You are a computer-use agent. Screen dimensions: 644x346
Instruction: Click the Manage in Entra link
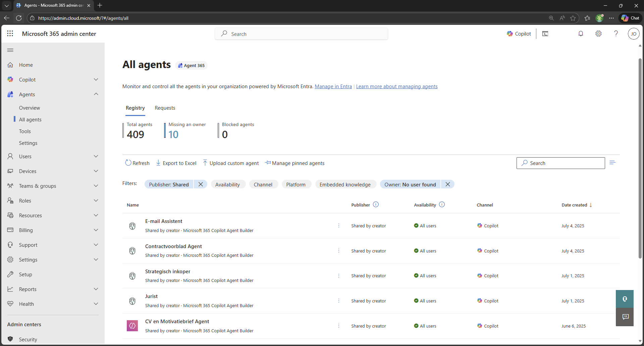pos(333,86)
